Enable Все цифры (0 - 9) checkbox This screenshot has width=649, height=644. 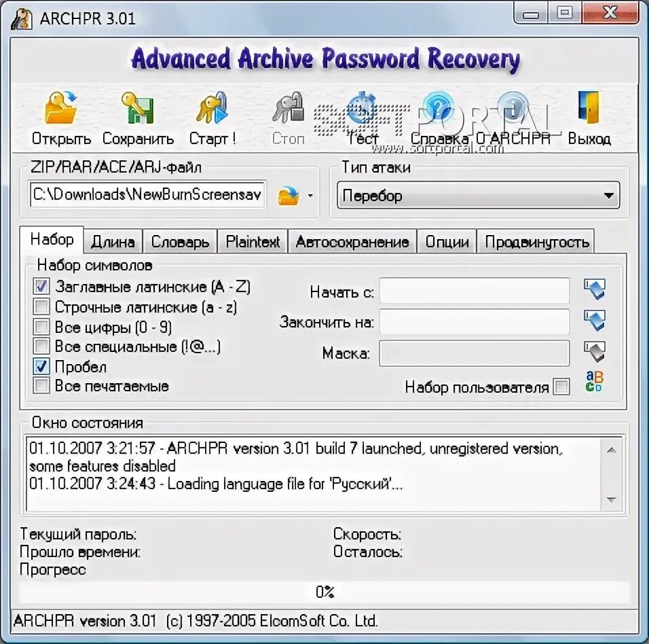pyautogui.click(x=41, y=327)
